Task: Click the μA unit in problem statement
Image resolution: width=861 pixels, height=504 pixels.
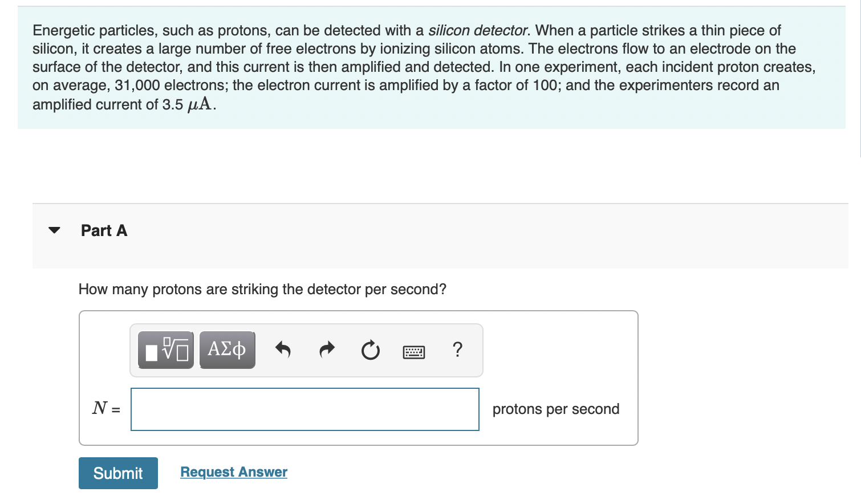Action: click(x=200, y=105)
